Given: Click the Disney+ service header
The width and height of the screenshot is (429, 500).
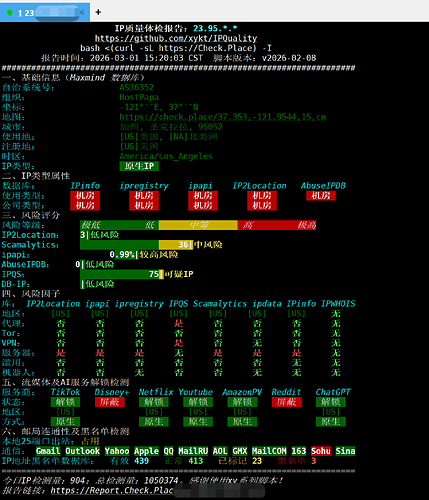Looking at the screenshot, I should tap(112, 392).
